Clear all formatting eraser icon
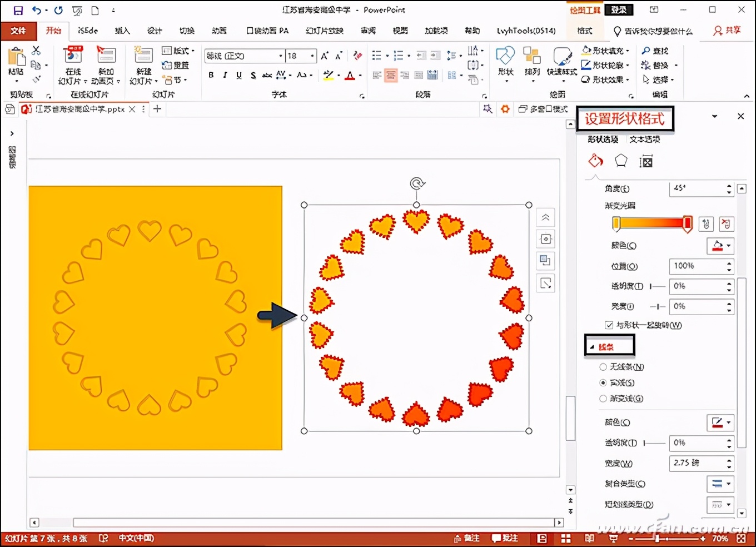Screen dimensions: 756x547 coord(358,56)
